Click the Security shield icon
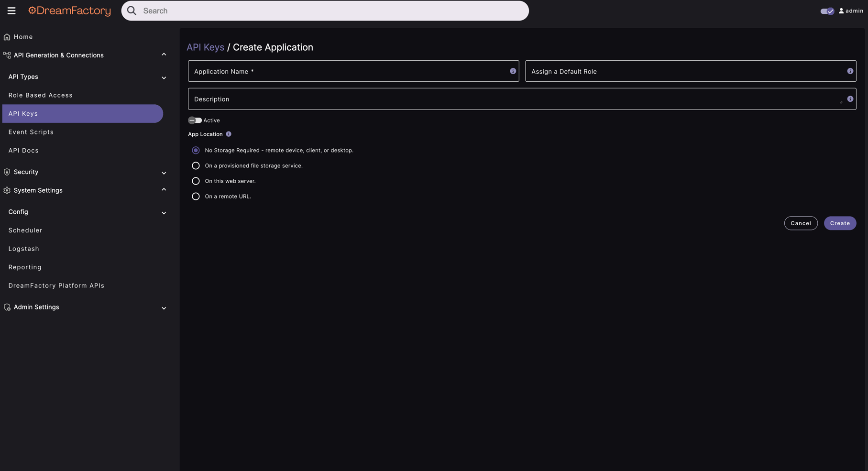This screenshot has width=868, height=471. pyautogui.click(x=7, y=172)
